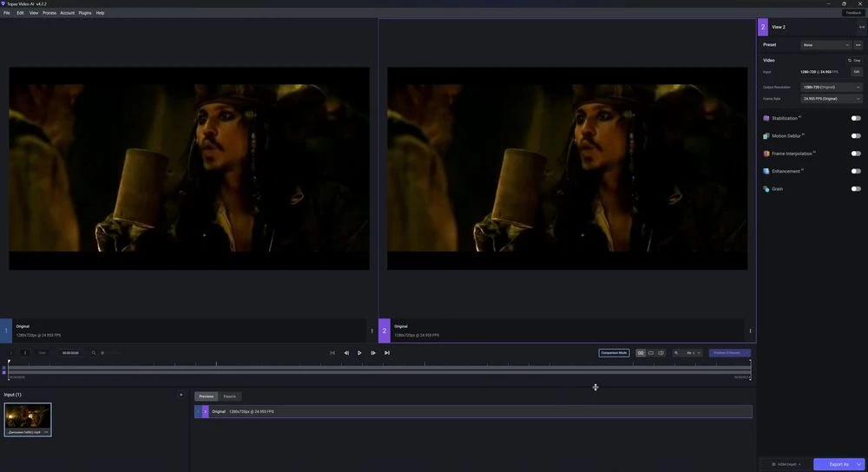Add a new input with the plus icon

(x=181, y=395)
